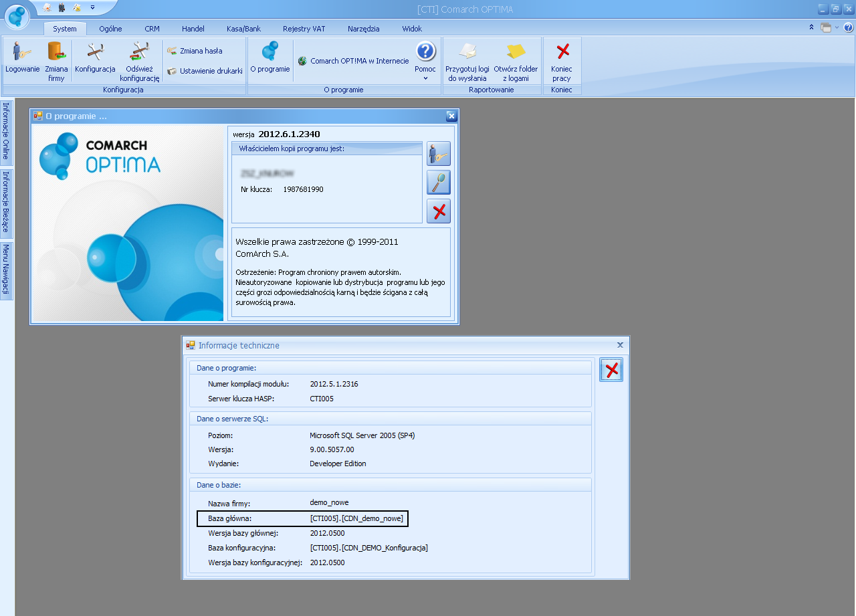Click red X button in O programie dialog
Screen dimensions: 856x616
439,211
